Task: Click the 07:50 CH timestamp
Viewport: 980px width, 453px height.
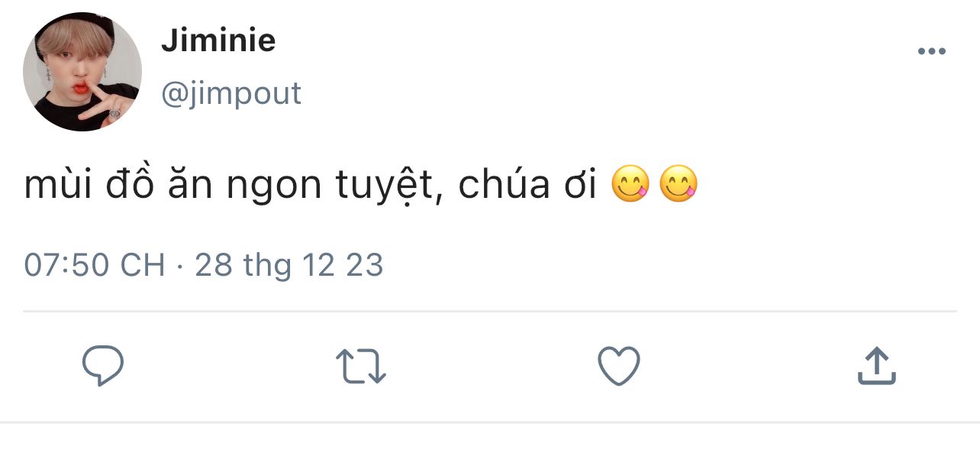Action: click(95, 265)
